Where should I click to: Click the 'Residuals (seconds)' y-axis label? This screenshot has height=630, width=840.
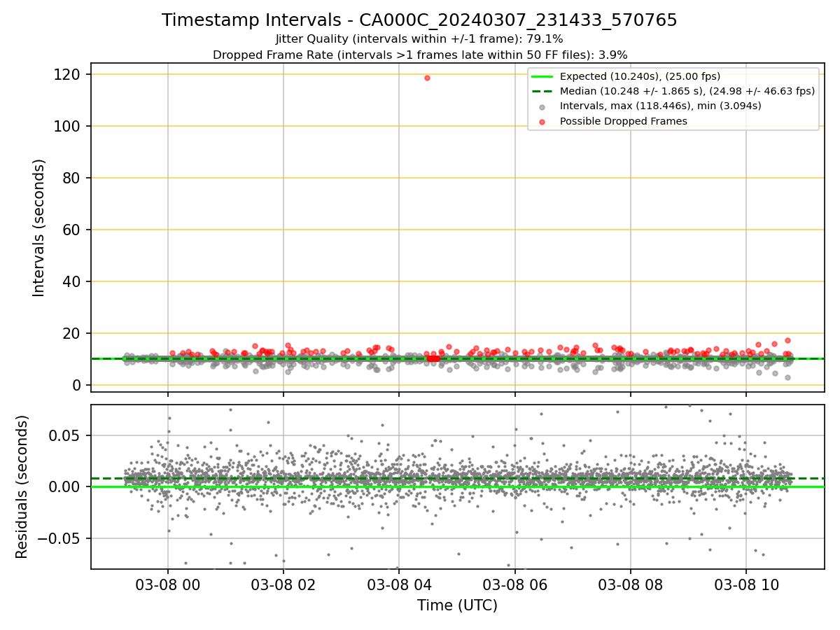click(22, 486)
